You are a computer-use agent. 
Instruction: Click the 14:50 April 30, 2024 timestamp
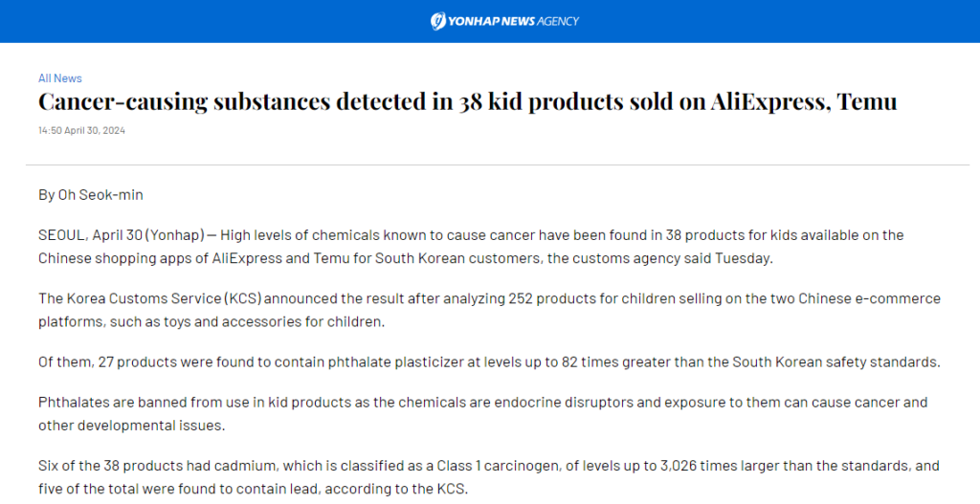(x=82, y=130)
